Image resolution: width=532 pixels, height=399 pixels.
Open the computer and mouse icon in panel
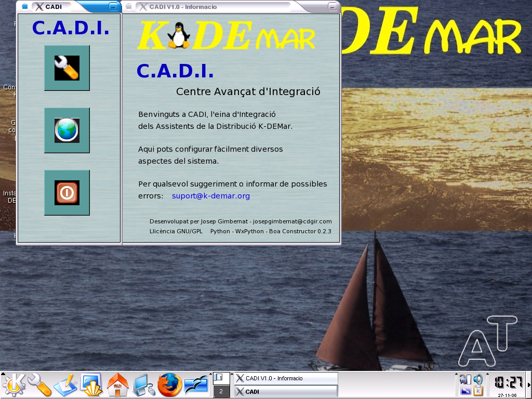144,385
